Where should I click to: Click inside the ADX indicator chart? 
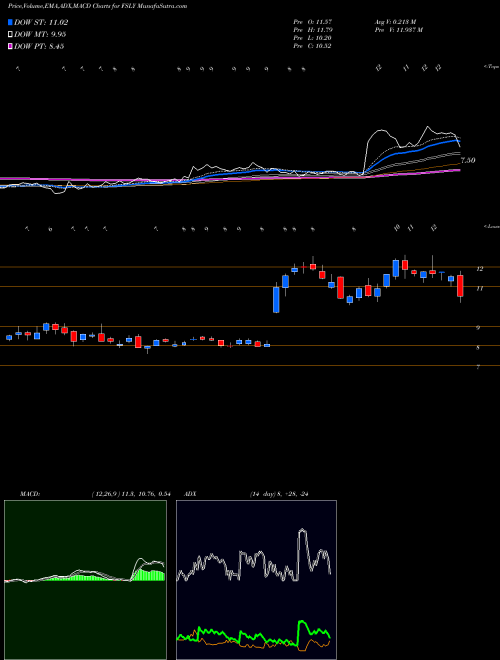point(256,580)
